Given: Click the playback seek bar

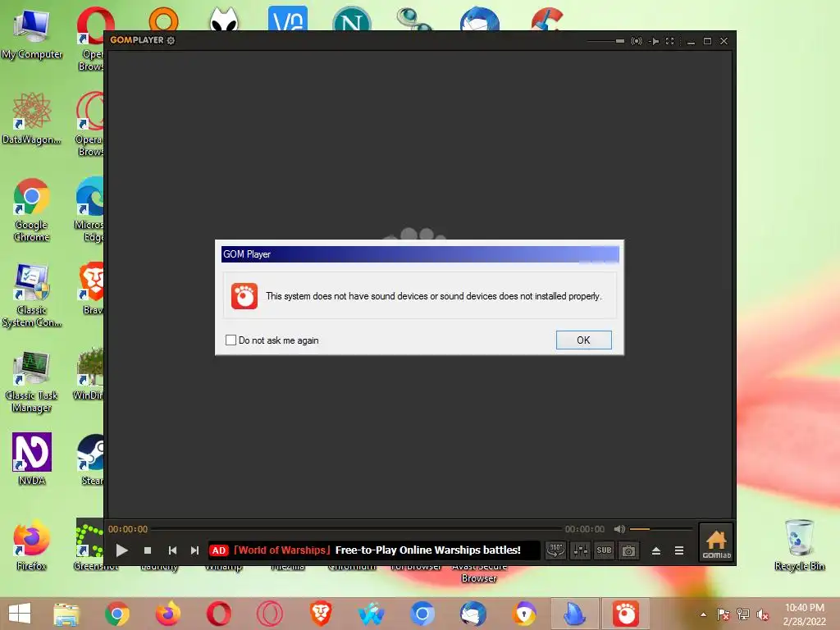Looking at the screenshot, I should coord(356,529).
